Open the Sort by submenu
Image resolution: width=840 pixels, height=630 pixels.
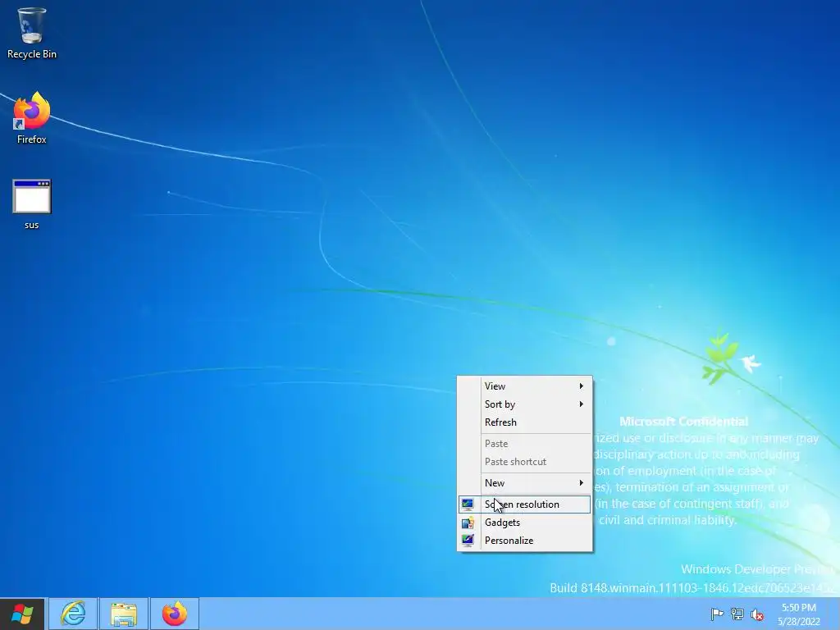click(x=524, y=404)
